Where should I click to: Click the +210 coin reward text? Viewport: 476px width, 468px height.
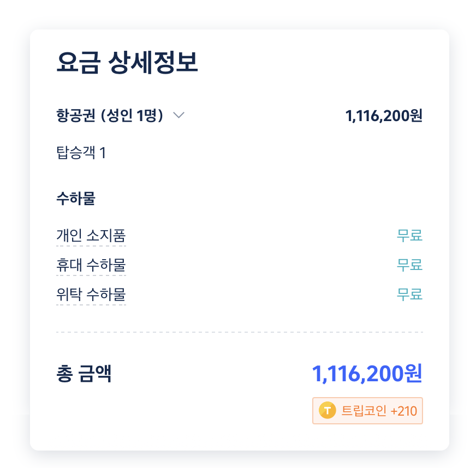pos(404,411)
